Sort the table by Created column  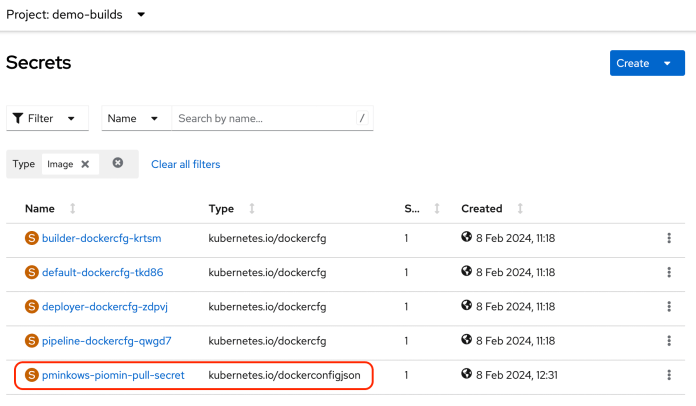pyautogui.click(x=520, y=209)
